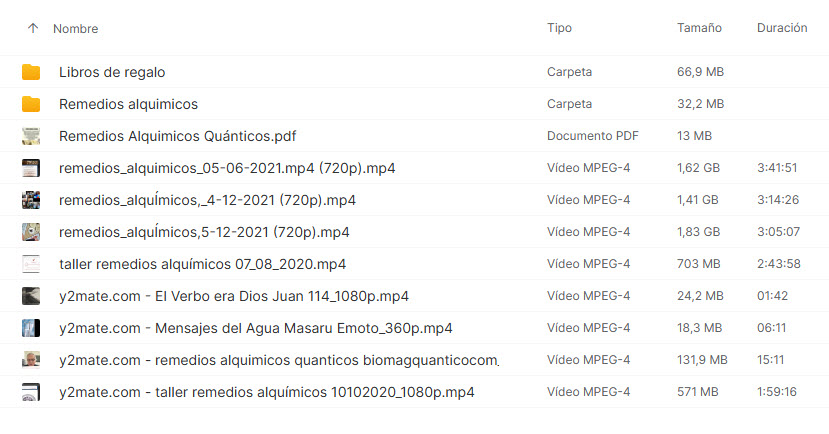Click thumbnail of Mensajes del Agua video
The image size is (829, 434).
pyautogui.click(x=31, y=328)
